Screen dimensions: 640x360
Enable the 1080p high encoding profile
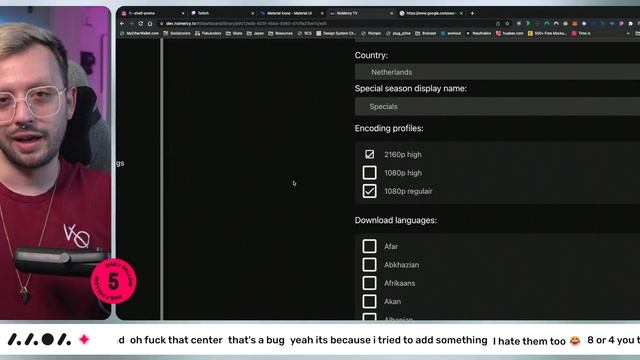pyautogui.click(x=369, y=173)
